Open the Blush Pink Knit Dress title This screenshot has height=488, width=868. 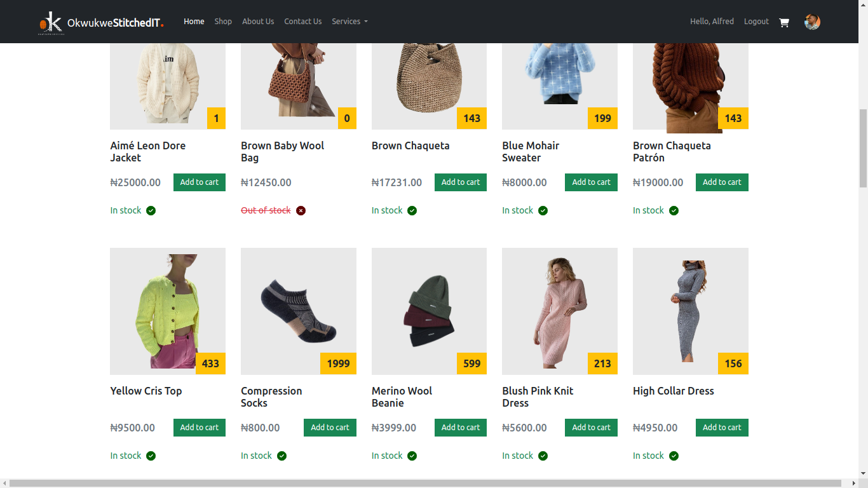pos(538,397)
